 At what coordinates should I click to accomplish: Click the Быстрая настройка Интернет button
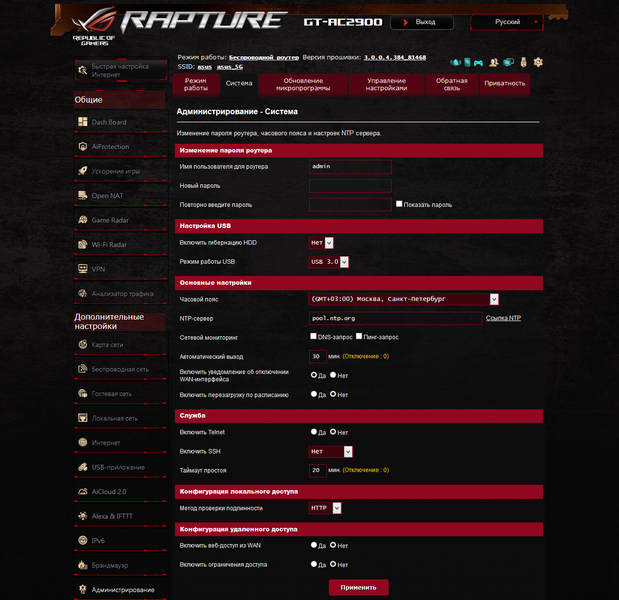(121, 70)
